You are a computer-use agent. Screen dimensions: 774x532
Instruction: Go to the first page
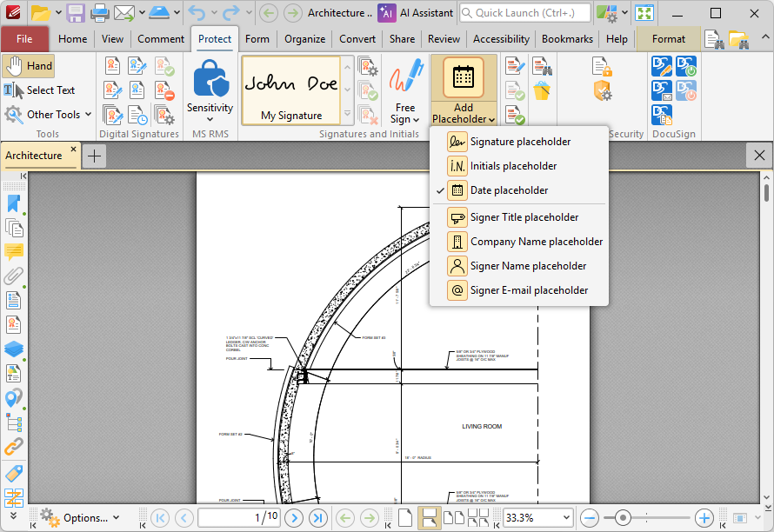[x=160, y=518]
